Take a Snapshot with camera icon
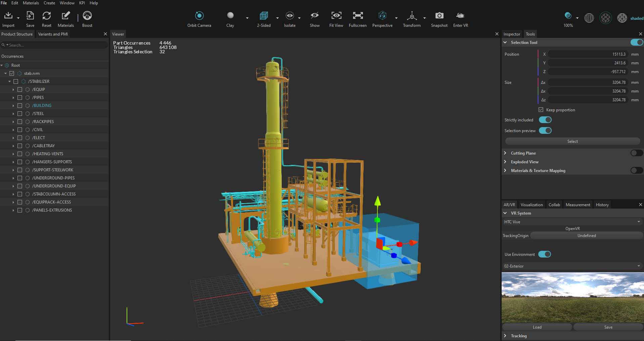 (x=439, y=16)
